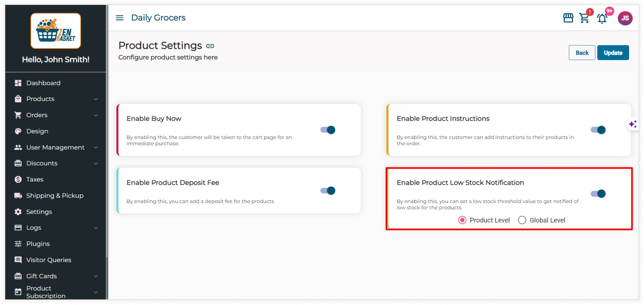Go to Shipping & Pickup
Image resolution: width=644 pixels, height=305 pixels.
coord(55,195)
